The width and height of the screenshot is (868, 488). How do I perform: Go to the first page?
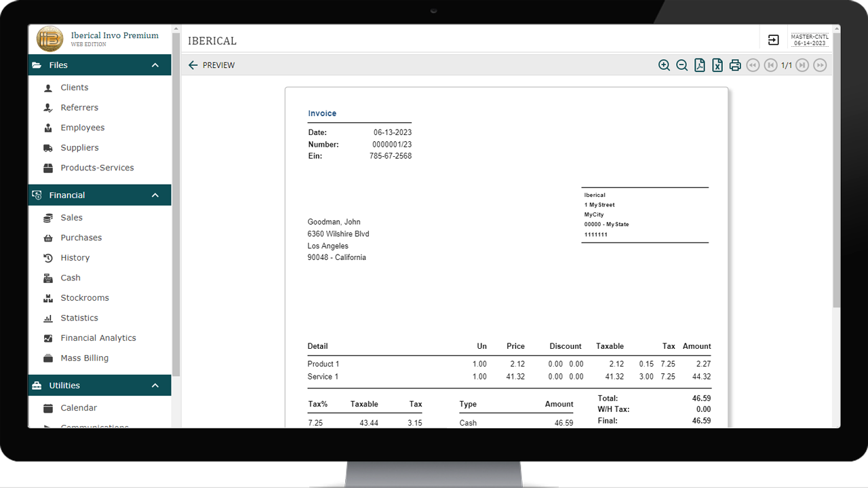[x=752, y=65]
